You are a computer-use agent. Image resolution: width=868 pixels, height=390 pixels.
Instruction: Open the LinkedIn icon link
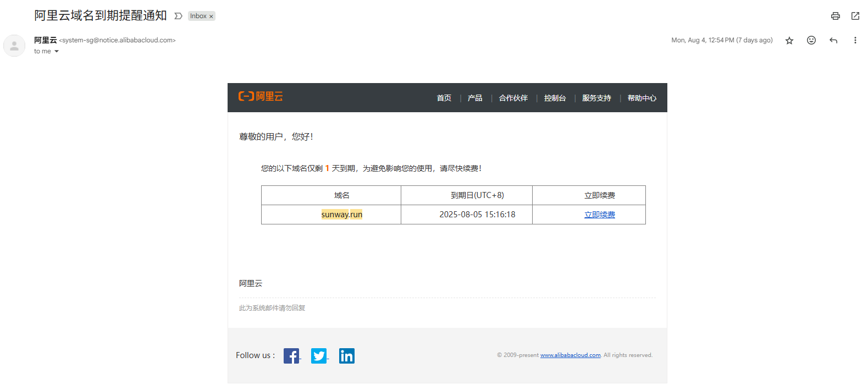[346, 356]
